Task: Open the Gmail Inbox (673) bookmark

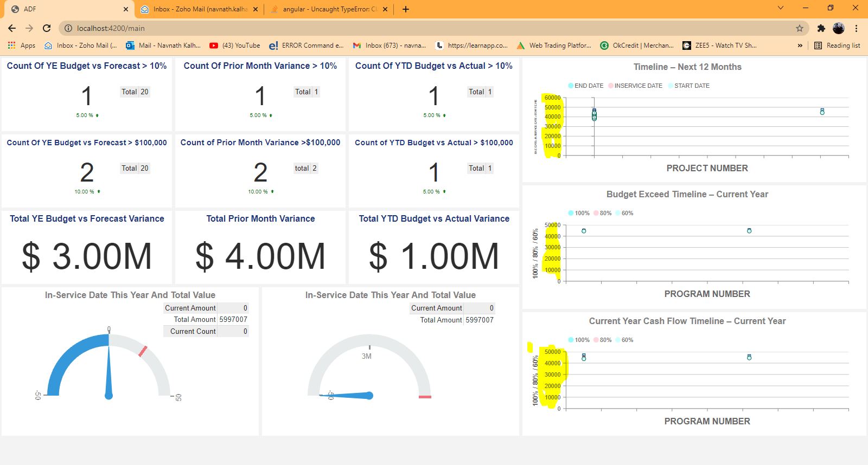Action: [390, 46]
